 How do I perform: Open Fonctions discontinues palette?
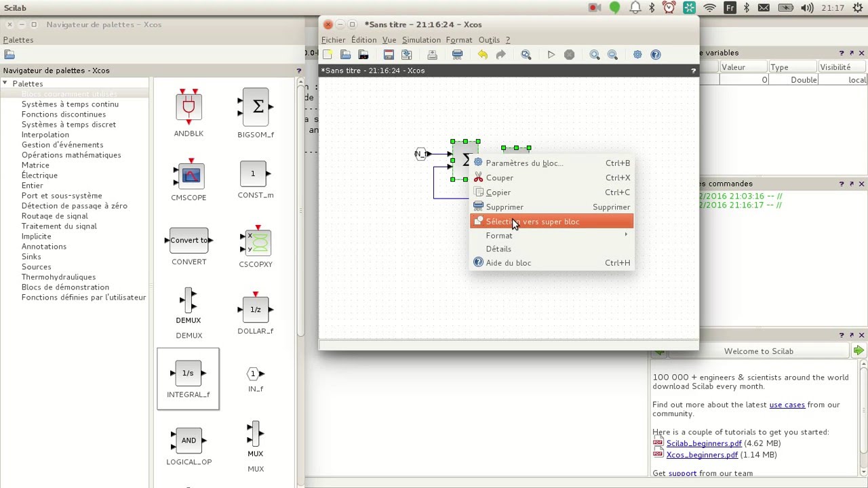coord(64,114)
